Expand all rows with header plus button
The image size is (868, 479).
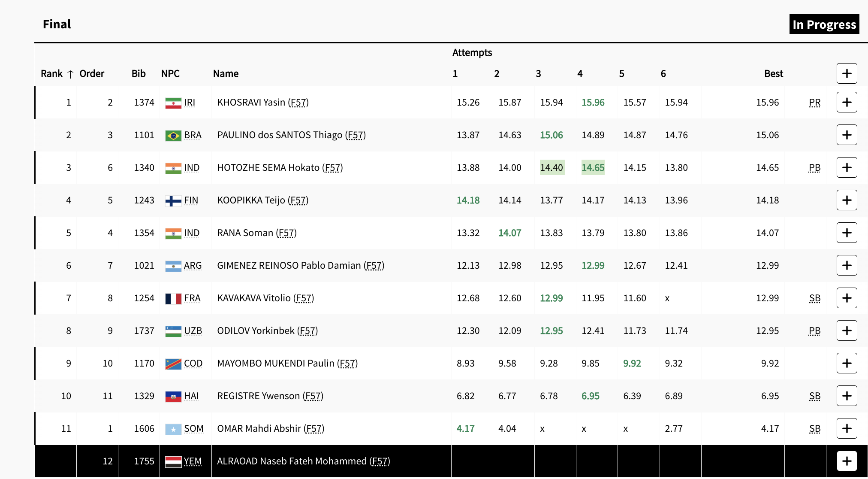847,73
